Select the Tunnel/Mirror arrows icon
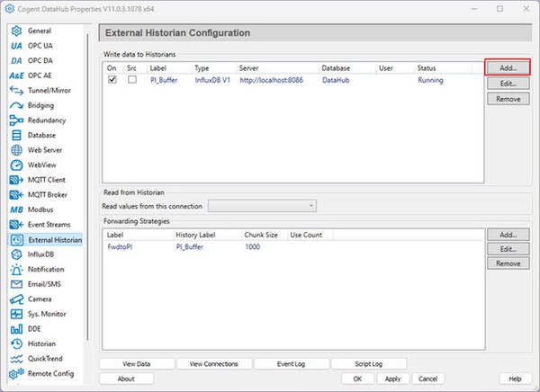 click(16, 91)
